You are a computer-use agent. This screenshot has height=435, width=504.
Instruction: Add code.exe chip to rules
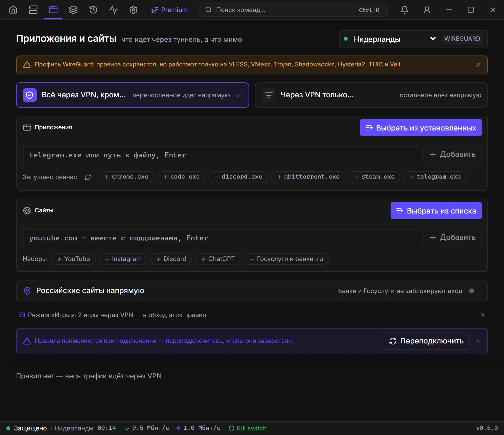181,177
